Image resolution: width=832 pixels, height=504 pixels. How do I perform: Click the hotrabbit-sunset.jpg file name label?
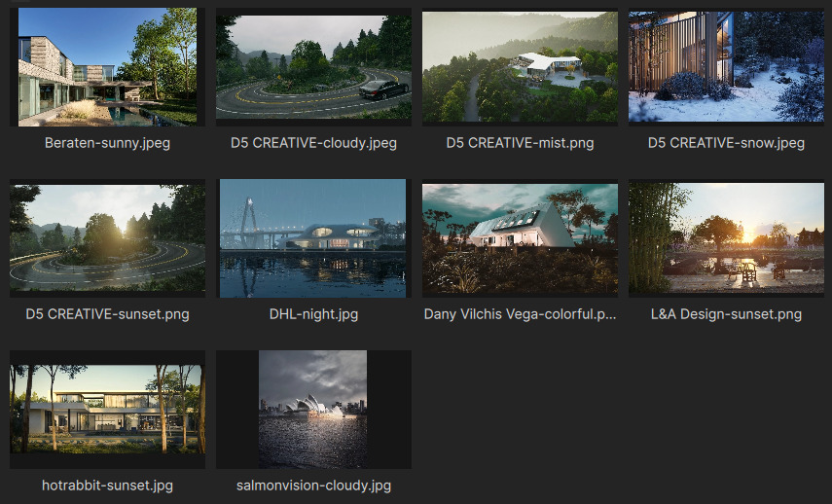[x=107, y=486]
